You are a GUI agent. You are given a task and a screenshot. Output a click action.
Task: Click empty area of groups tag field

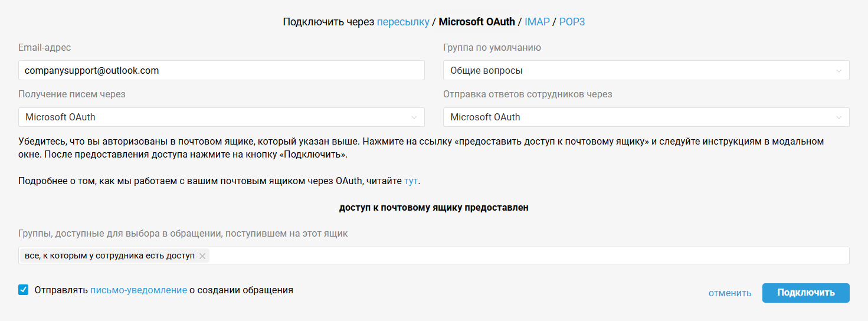[x=525, y=256]
